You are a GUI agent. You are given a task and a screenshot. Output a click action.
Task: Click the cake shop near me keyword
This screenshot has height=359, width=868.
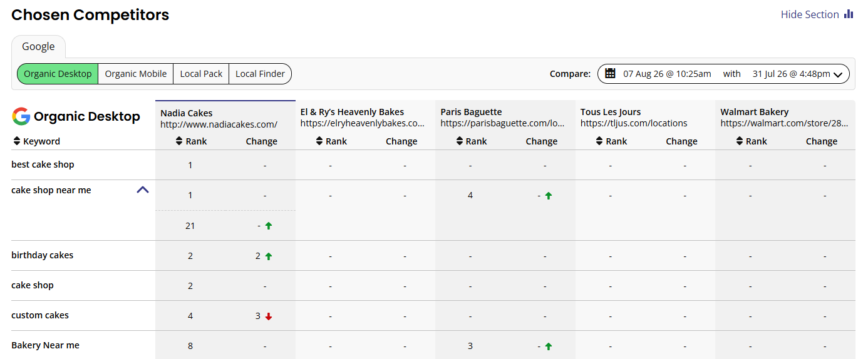51,190
